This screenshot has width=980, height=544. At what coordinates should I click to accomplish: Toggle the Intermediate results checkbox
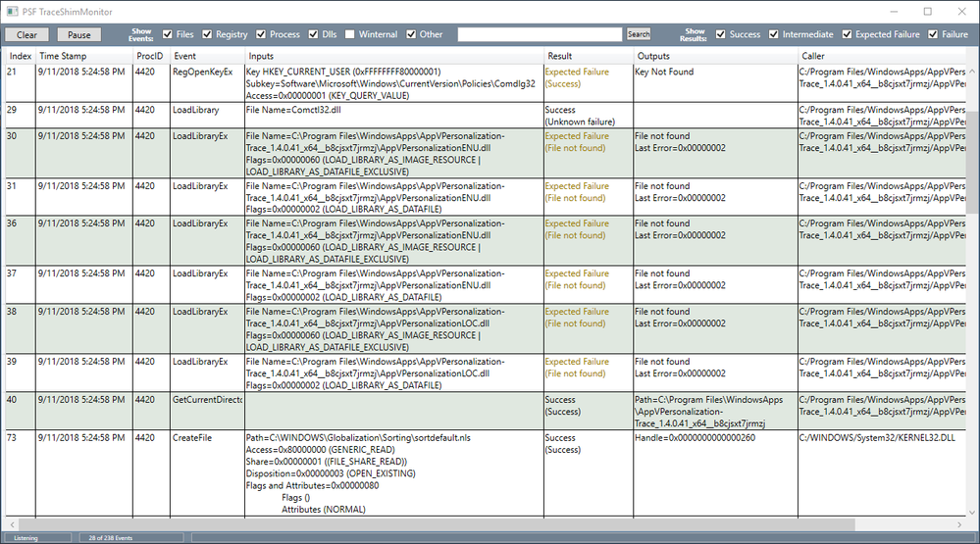[774, 34]
